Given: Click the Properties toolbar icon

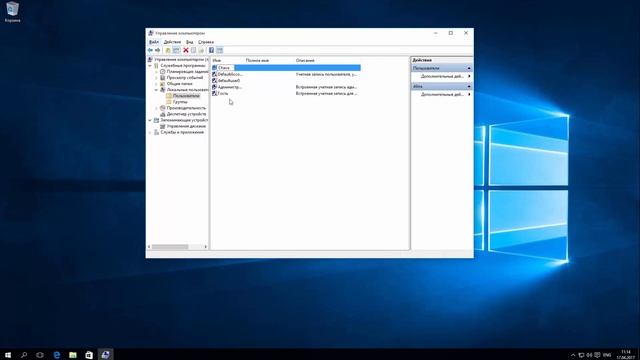Looking at the screenshot, I should (193, 50).
